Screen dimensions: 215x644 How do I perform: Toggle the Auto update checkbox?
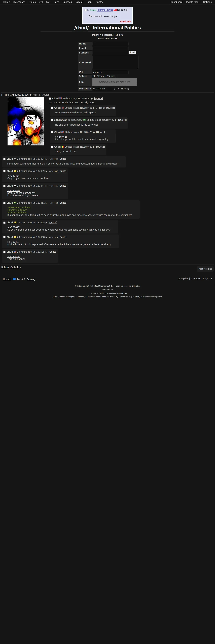[14, 279]
